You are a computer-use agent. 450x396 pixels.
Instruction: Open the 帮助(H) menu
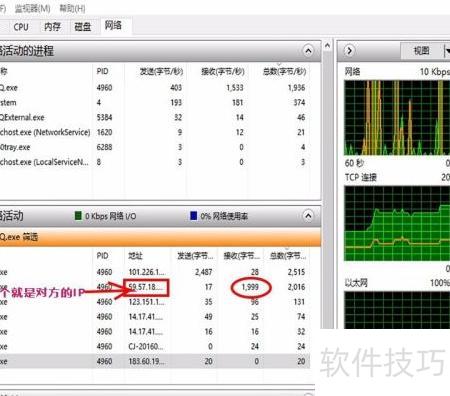(72, 8)
